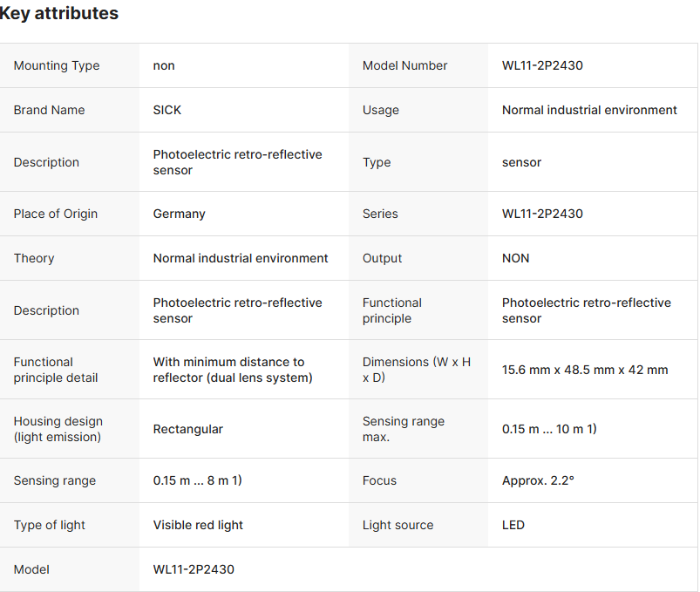Select the Rectangular housing value
The image size is (700, 592).
coord(188,429)
